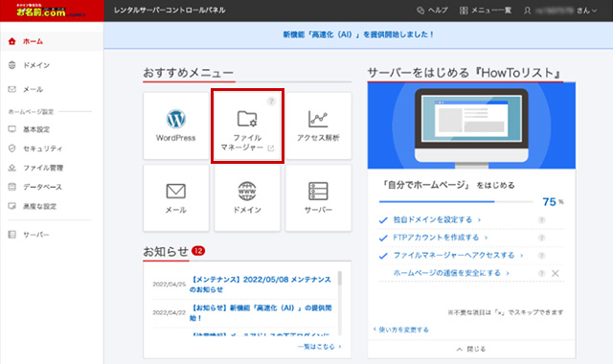
Task: Toggle the ファイルマネージャーへアクセスする checkmark
Action: pyautogui.click(x=383, y=256)
